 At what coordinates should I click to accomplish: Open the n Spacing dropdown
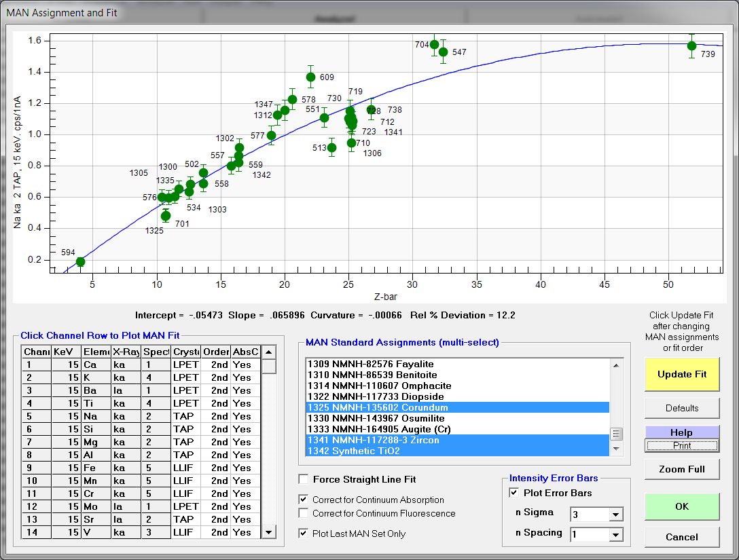(615, 535)
